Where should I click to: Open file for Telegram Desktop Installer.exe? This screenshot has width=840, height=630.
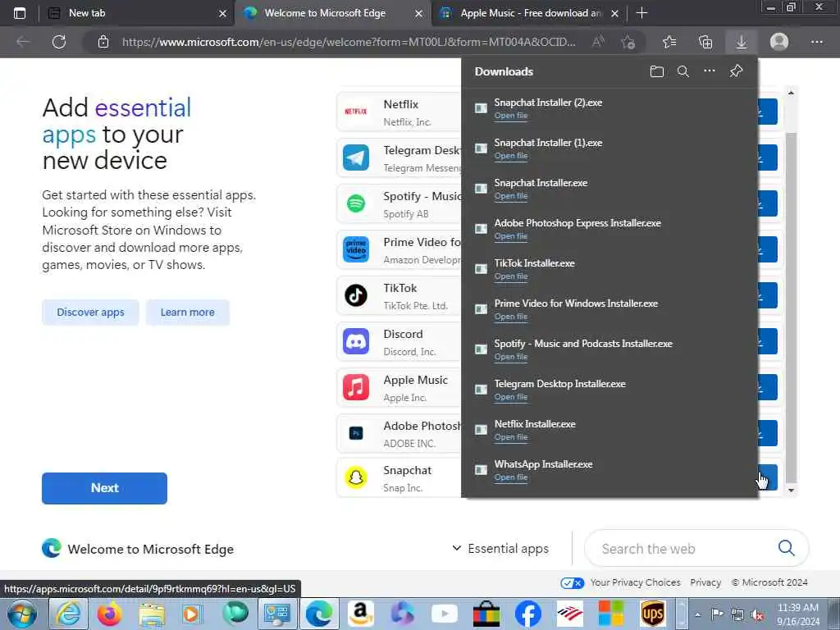coord(511,397)
